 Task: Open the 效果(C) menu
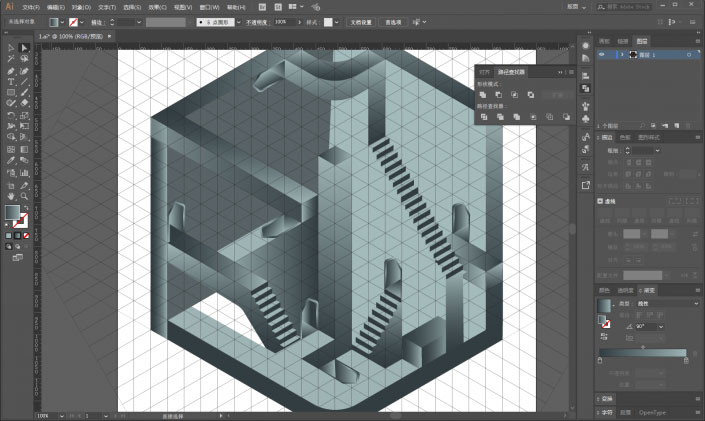coord(157,7)
